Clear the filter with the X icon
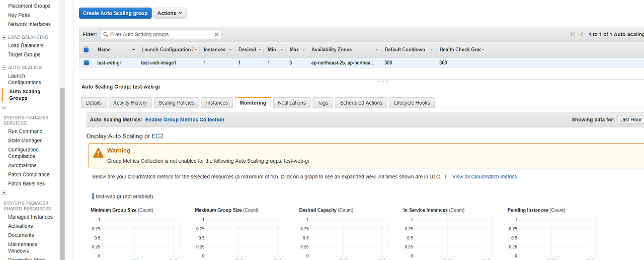Screen dimensions: 644x260 coord(217,35)
